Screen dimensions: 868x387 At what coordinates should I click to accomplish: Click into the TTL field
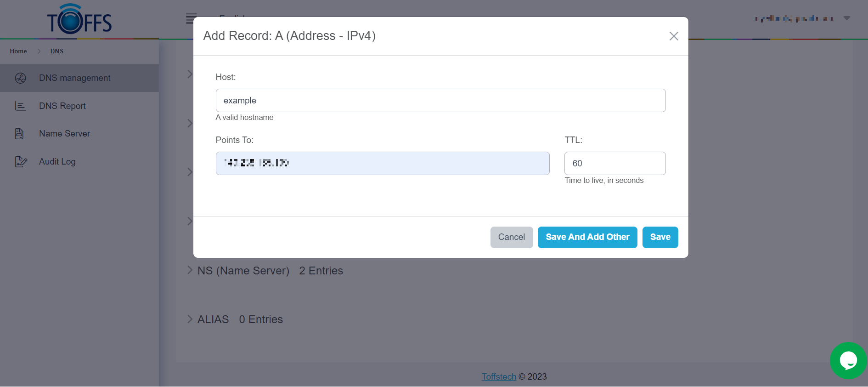point(614,164)
